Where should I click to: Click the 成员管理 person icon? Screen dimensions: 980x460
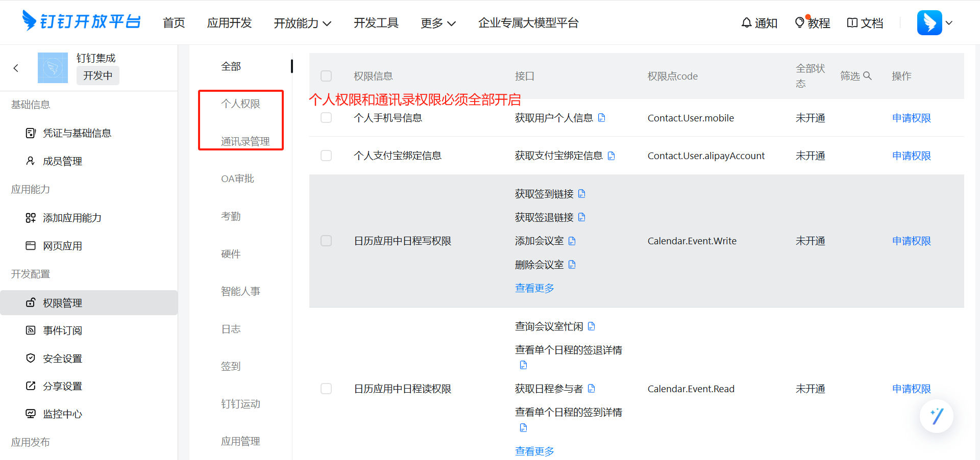pos(31,161)
